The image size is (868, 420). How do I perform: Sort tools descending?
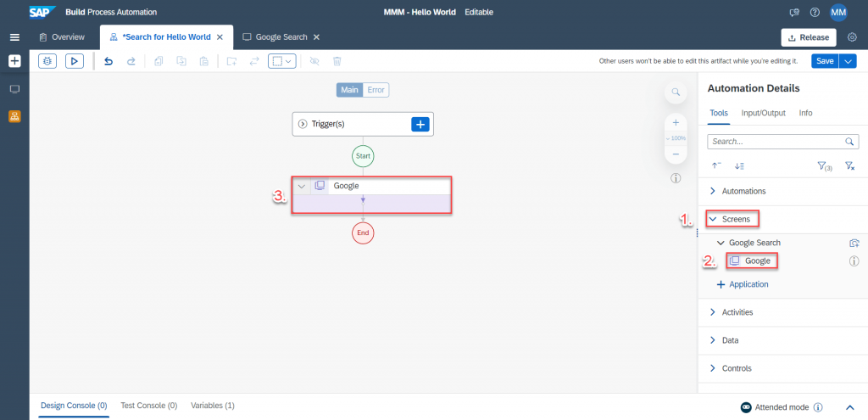click(738, 165)
